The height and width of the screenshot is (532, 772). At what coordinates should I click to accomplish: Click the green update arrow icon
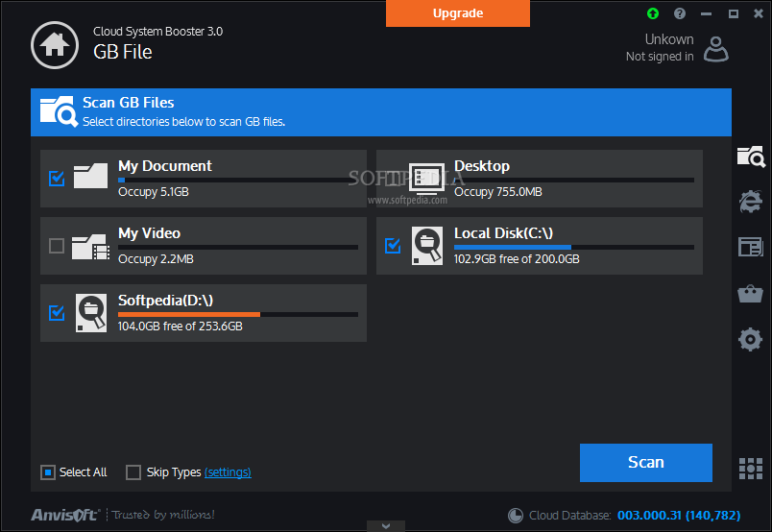653,13
